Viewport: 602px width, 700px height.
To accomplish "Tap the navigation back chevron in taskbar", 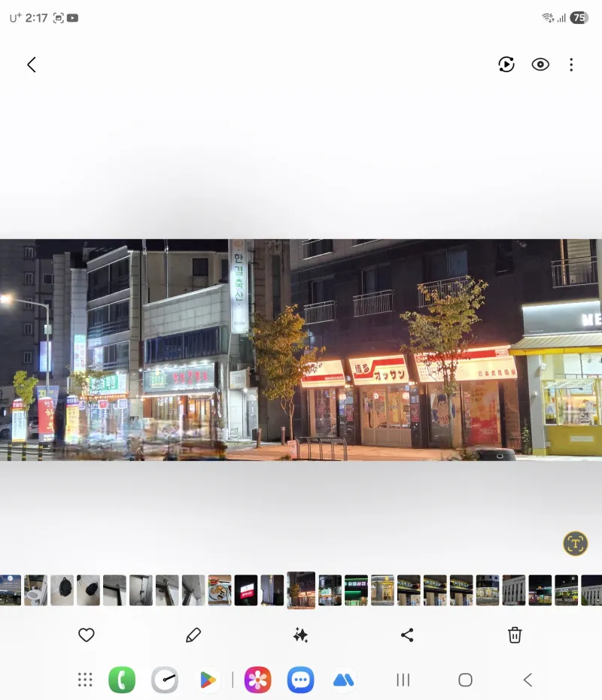I will click(528, 680).
